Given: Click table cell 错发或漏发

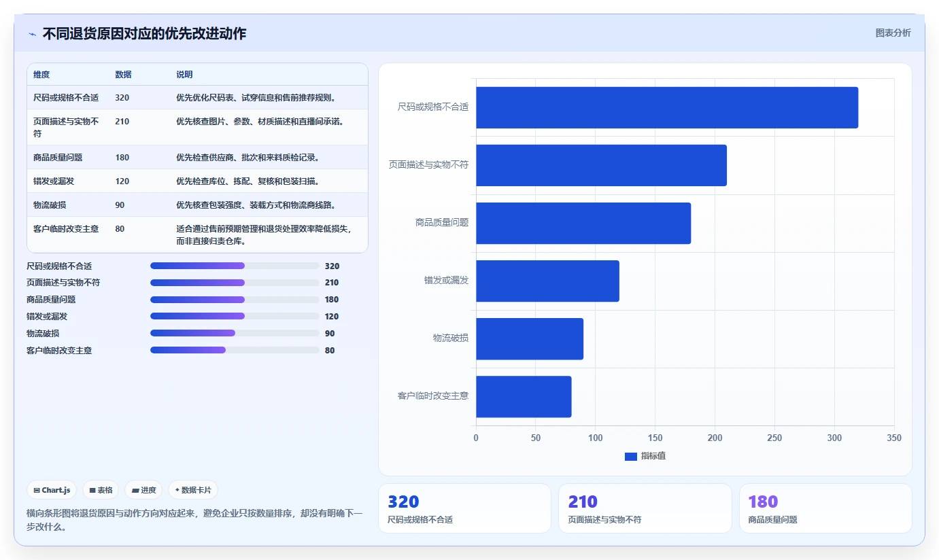Looking at the screenshot, I should pos(54,181).
